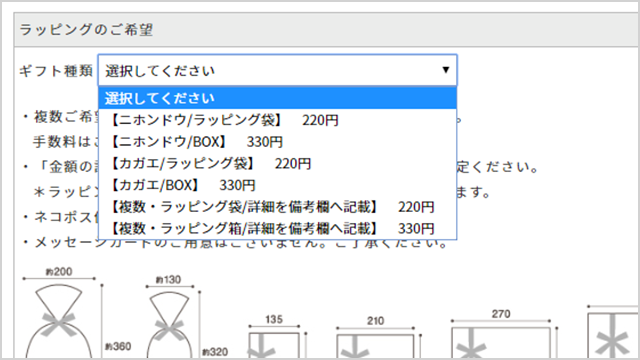Click the ラッピングのご希望 section header

[x=327, y=30]
